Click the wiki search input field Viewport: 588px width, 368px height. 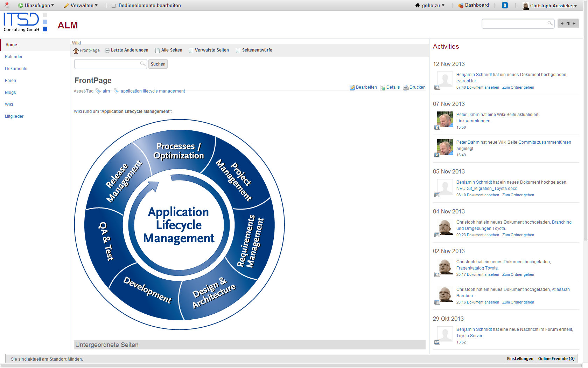107,64
